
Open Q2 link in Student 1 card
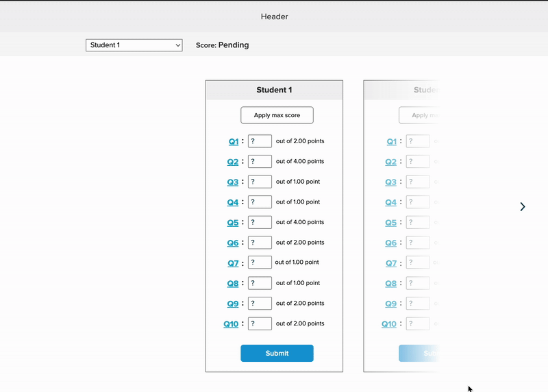(233, 162)
